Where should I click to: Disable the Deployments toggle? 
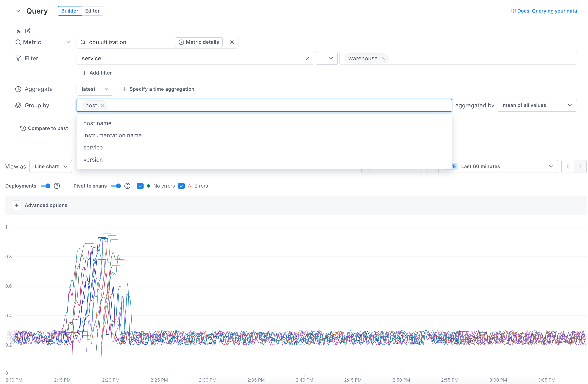click(46, 186)
